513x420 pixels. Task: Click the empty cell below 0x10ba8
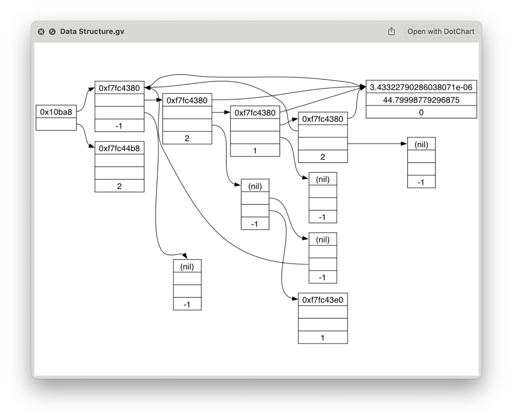[x=56, y=124]
